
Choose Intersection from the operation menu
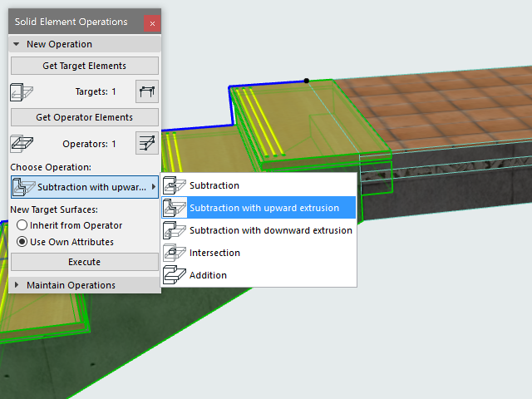point(259,253)
